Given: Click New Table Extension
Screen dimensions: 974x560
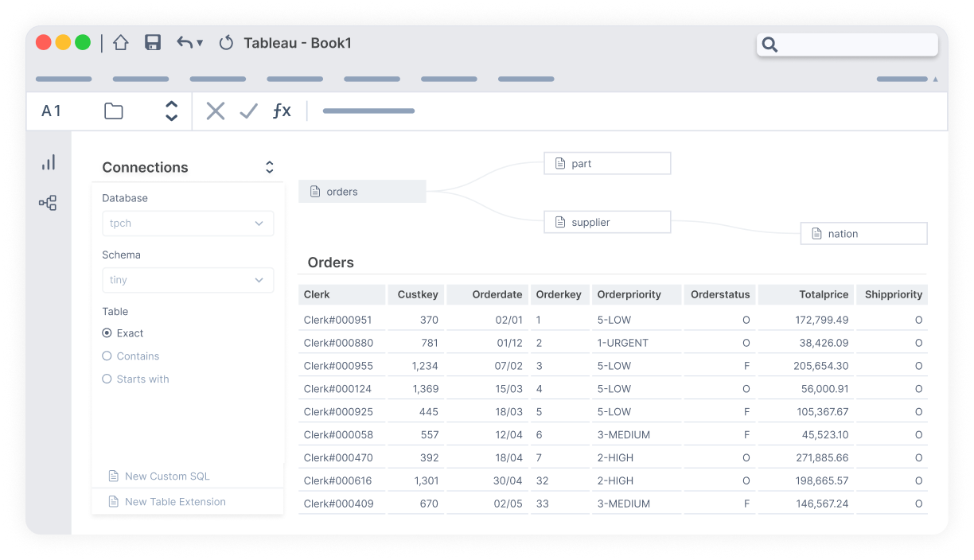Looking at the screenshot, I should click(x=175, y=502).
